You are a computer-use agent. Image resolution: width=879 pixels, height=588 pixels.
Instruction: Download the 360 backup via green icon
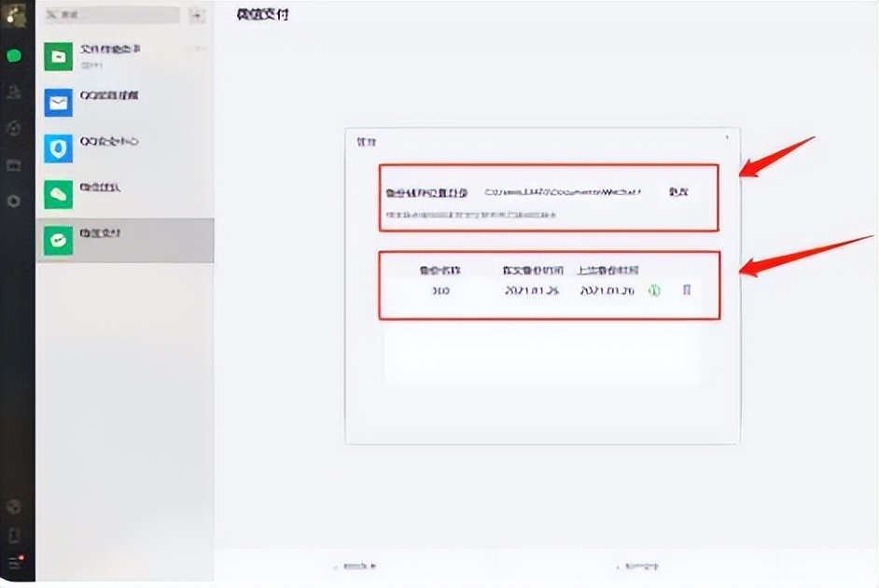[654, 292]
